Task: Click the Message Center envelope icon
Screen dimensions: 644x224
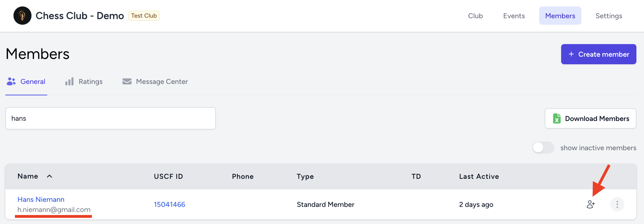Action: tap(127, 81)
